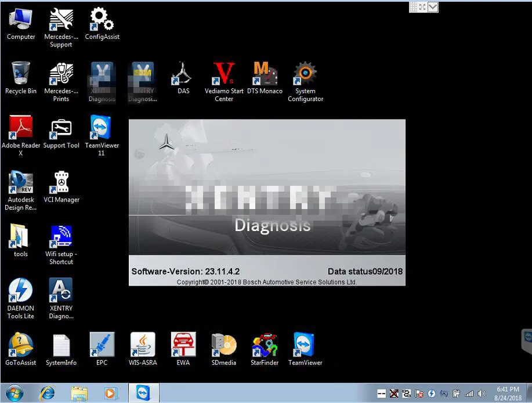The width and height of the screenshot is (532, 403).
Task: Open the bottom-row TeamViewer shortcut
Action: tap(305, 350)
